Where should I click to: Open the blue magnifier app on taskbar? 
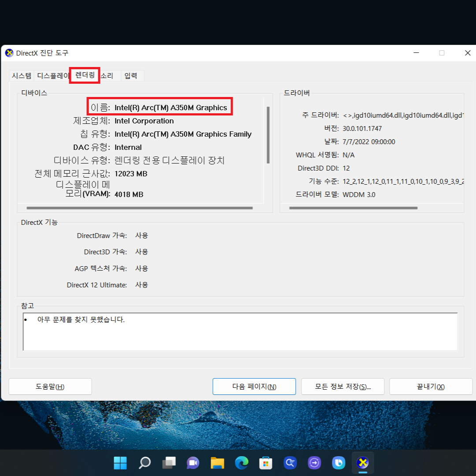coord(290,463)
